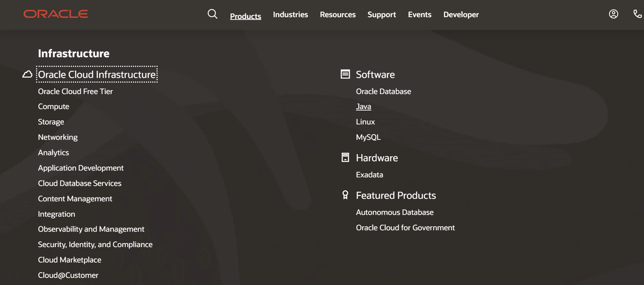Open Oracle Database link
644x285 pixels.
[x=383, y=92]
